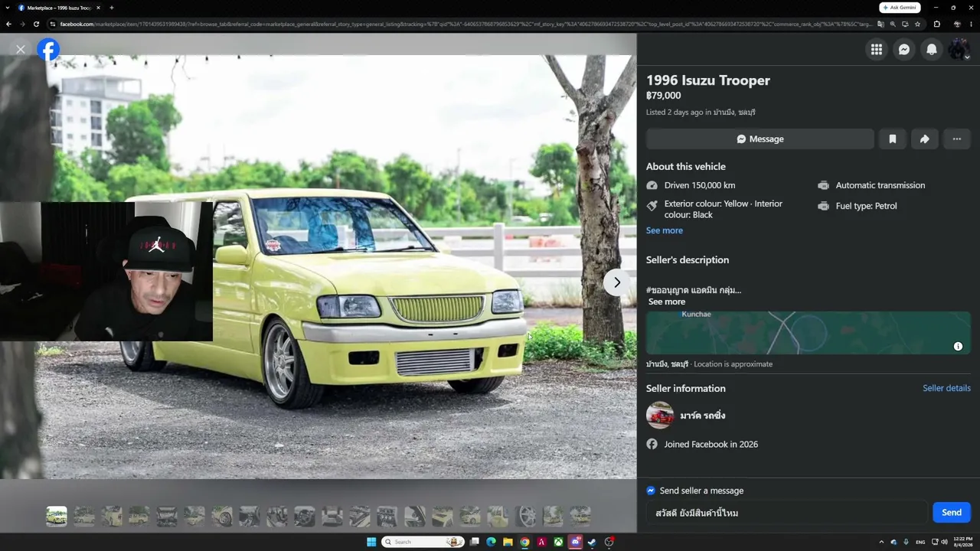
Task: Open the seller's profile picture
Action: [660, 416]
